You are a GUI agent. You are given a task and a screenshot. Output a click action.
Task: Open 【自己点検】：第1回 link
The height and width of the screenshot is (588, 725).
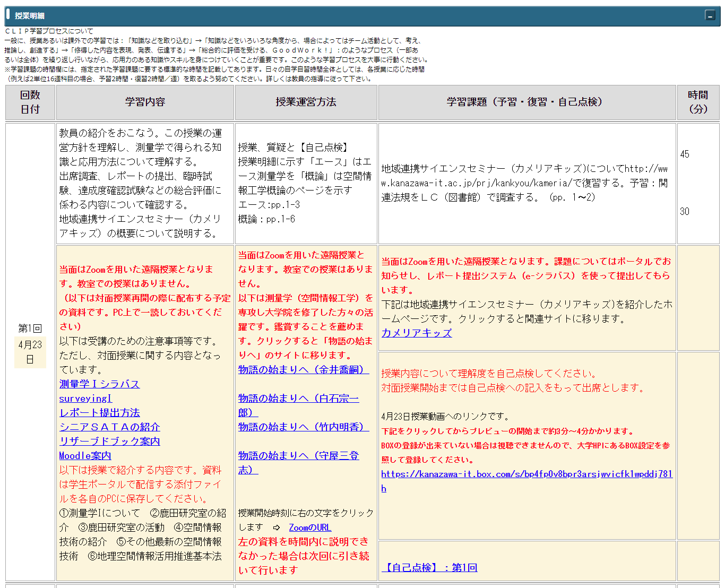pyautogui.click(x=429, y=567)
